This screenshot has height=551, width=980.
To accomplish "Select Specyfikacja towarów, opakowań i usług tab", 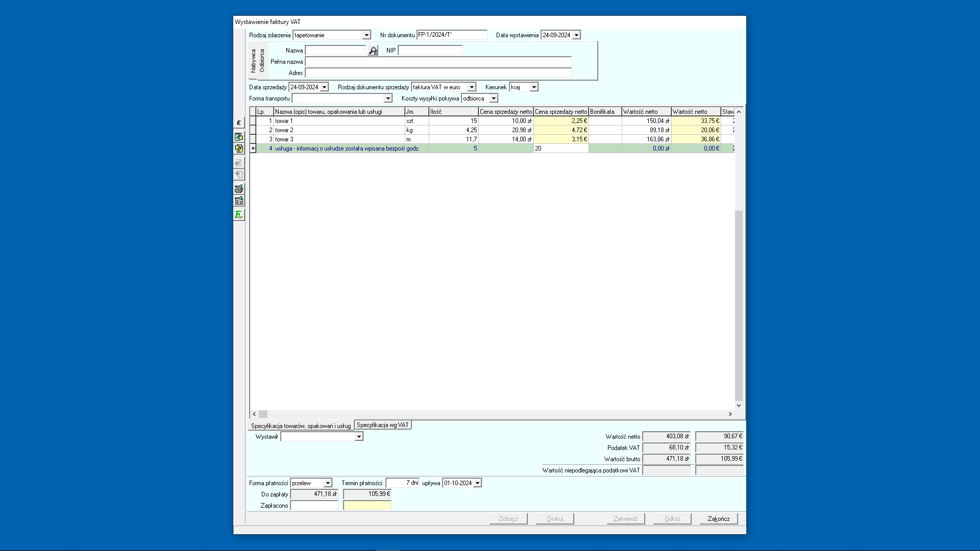I will [x=301, y=426].
